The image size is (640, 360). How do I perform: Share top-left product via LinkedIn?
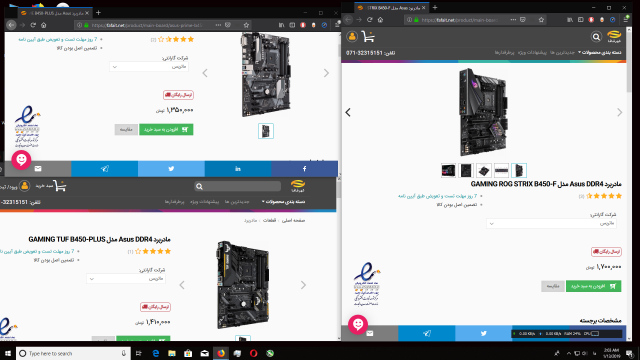click(x=238, y=169)
